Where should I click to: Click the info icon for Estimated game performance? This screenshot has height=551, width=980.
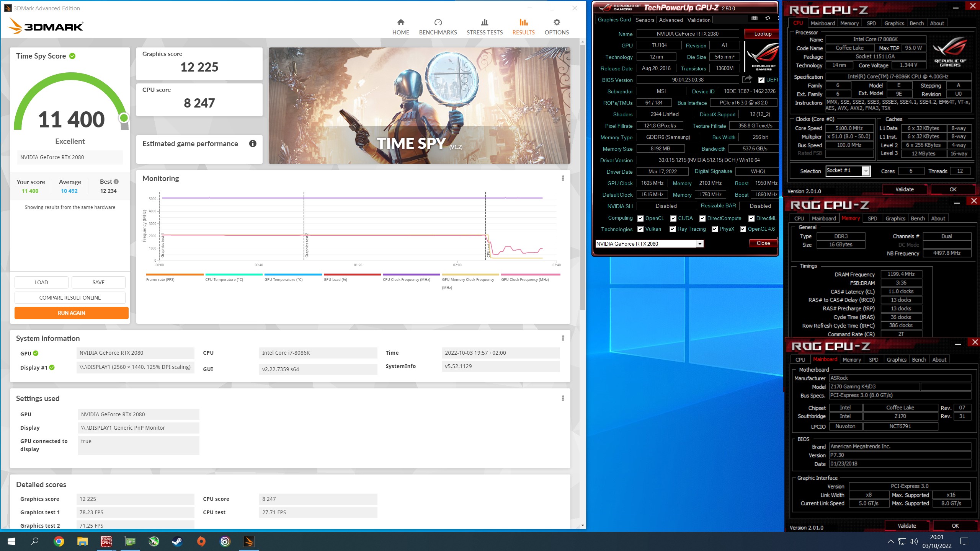tap(253, 143)
